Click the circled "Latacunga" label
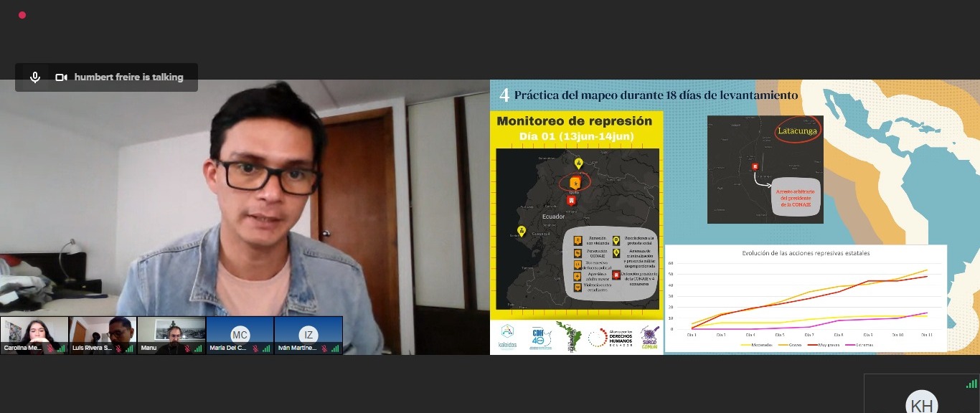Screen dimensions: 980x413 click(797, 130)
